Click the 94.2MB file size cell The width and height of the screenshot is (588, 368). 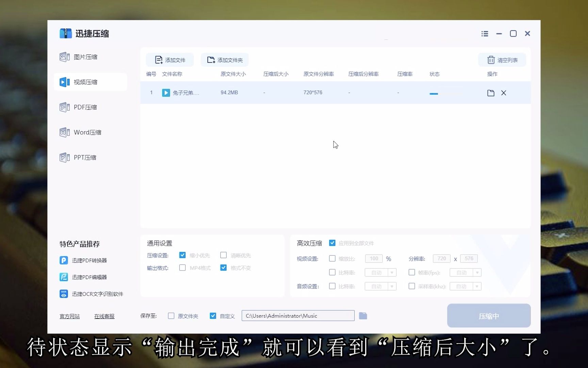click(229, 93)
